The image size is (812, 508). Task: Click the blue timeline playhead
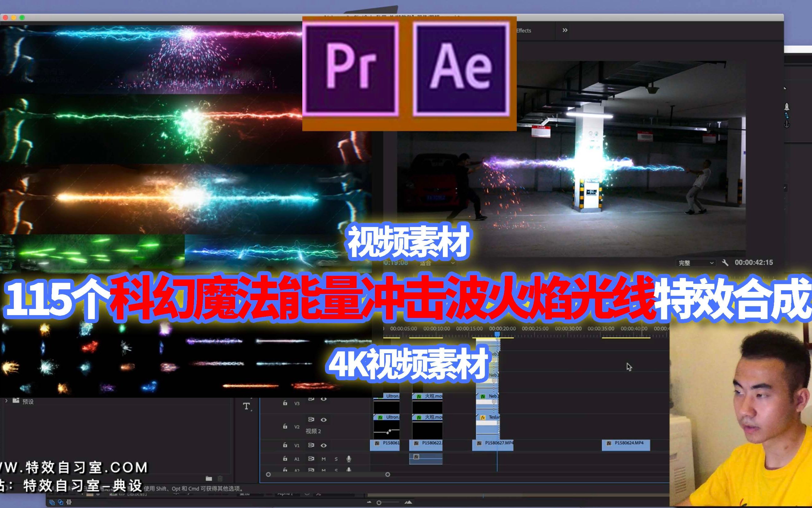pos(497,334)
